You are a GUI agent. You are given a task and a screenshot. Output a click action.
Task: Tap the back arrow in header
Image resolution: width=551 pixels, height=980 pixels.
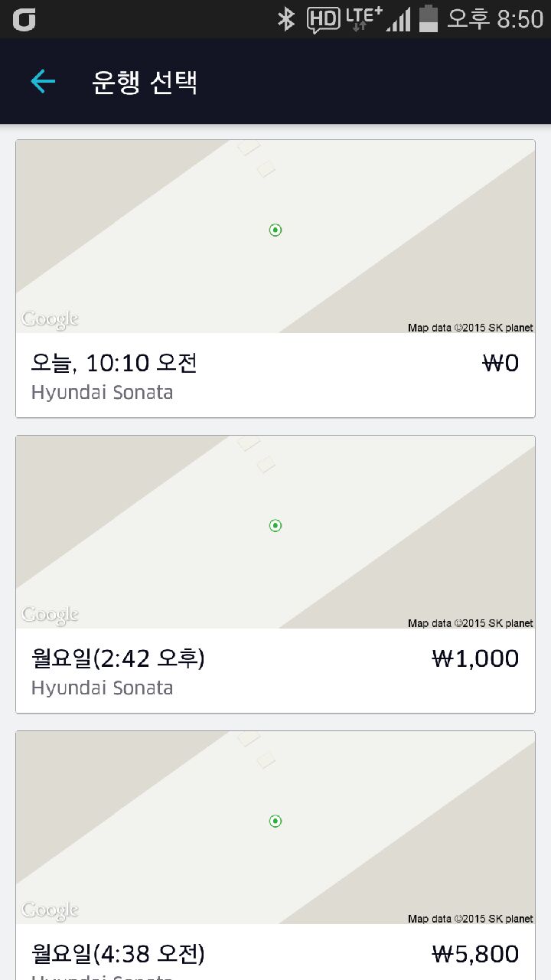coord(43,81)
